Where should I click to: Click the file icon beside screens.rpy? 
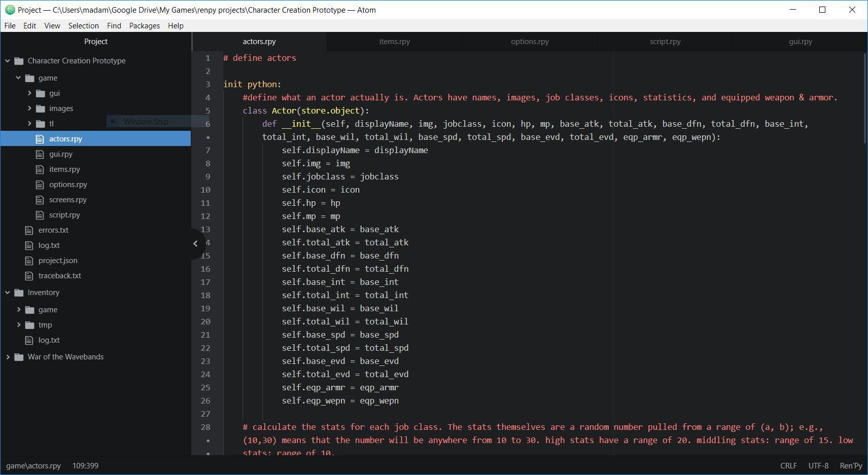[40, 200]
